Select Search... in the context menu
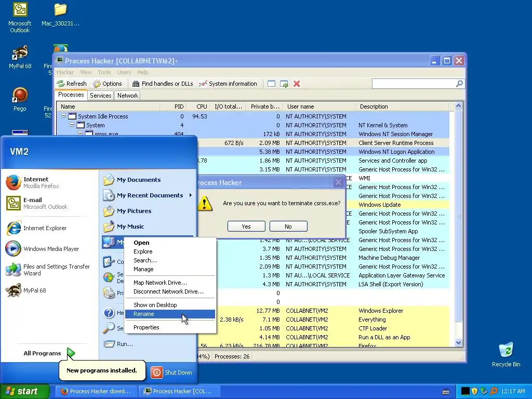Image resolution: width=532 pixels, height=399 pixels. (170, 260)
